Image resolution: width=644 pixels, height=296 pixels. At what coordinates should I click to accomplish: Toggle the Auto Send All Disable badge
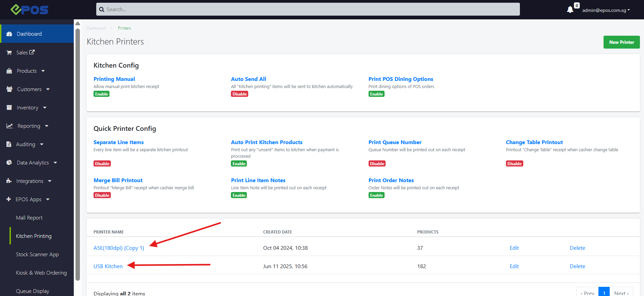tap(239, 94)
